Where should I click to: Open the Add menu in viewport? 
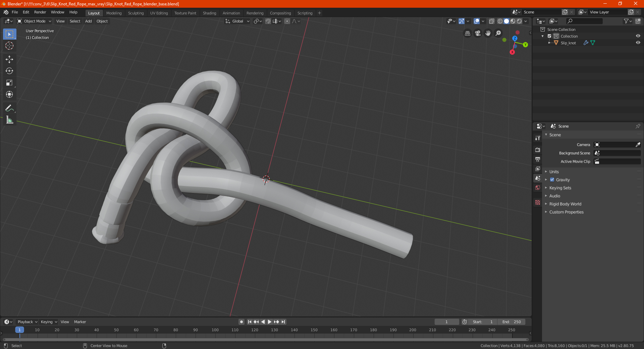click(89, 21)
